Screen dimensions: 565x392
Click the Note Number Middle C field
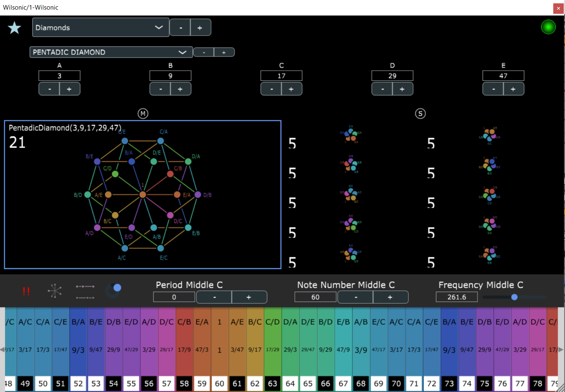315,297
